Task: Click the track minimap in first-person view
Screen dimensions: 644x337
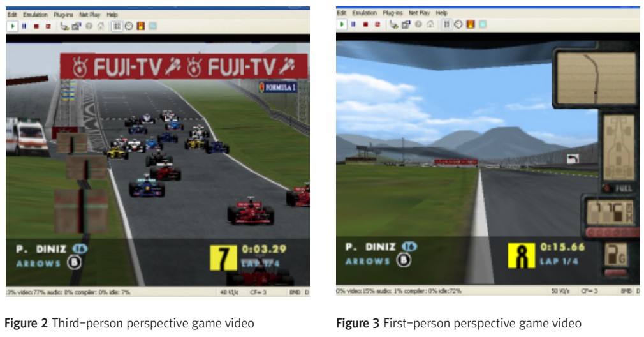Action: [x=595, y=79]
